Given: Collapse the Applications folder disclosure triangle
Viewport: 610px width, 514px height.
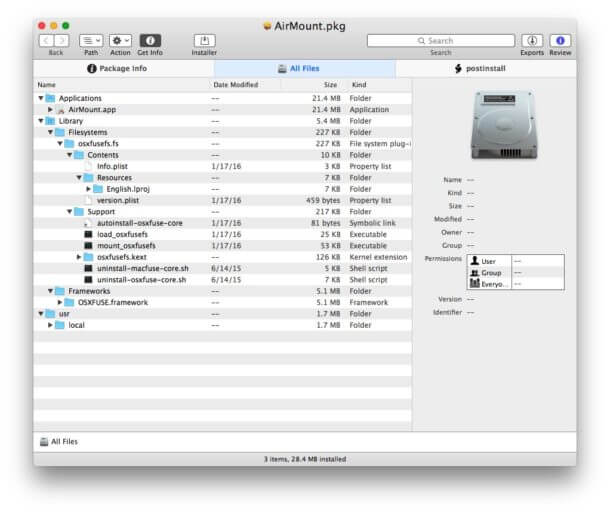Looking at the screenshot, I should (41, 98).
